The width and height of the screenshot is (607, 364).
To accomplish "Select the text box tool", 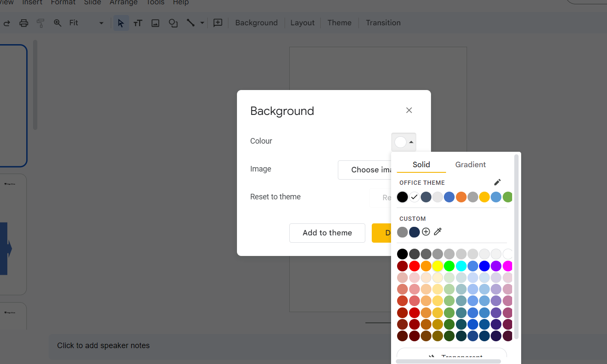I will [138, 23].
